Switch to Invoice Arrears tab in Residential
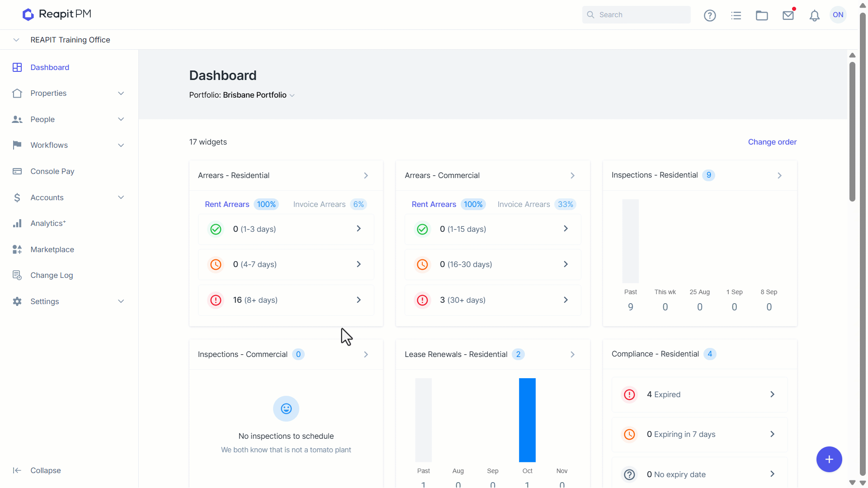868x488 pixels. [330, 204]
